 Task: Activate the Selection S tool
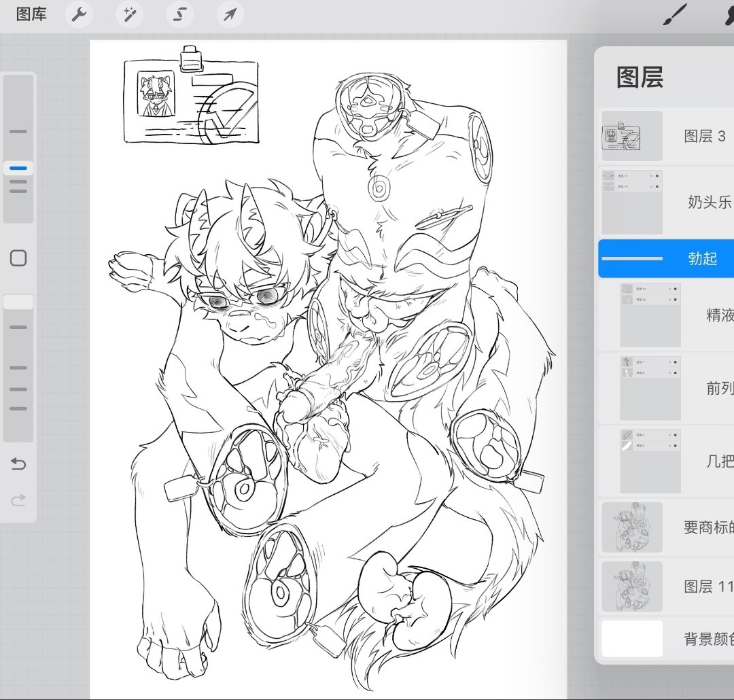[179, 14]
